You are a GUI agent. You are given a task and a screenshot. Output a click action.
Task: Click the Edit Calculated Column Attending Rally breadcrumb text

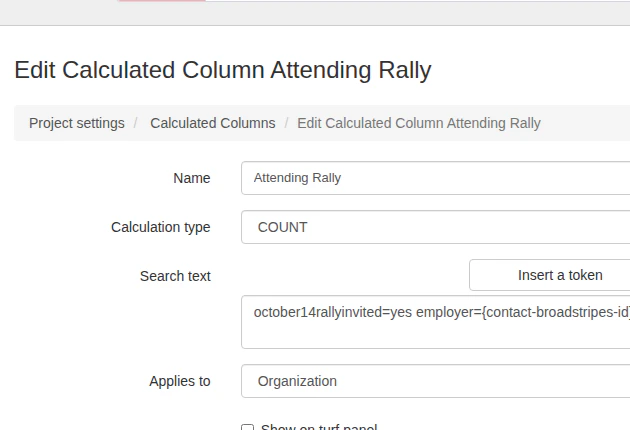pos(419,123)
